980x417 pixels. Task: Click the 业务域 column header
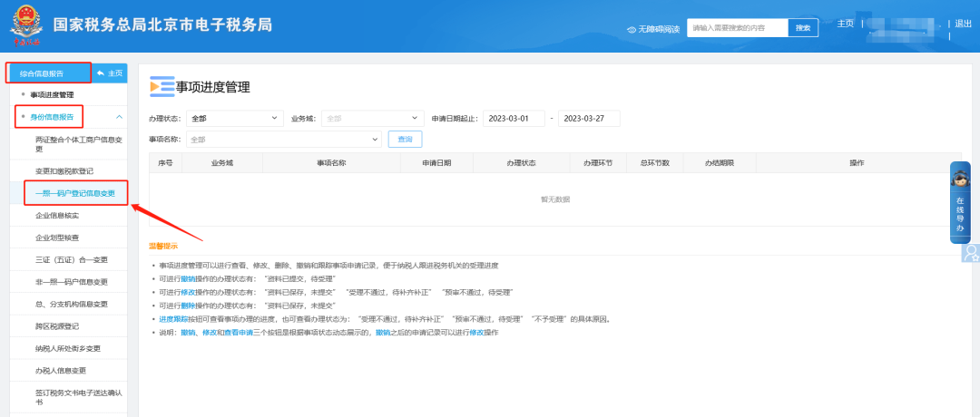click(222, 163)
